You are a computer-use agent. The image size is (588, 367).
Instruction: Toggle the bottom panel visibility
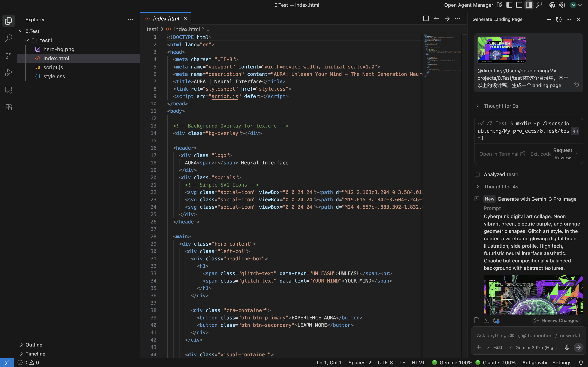click(x=519, y=5)
